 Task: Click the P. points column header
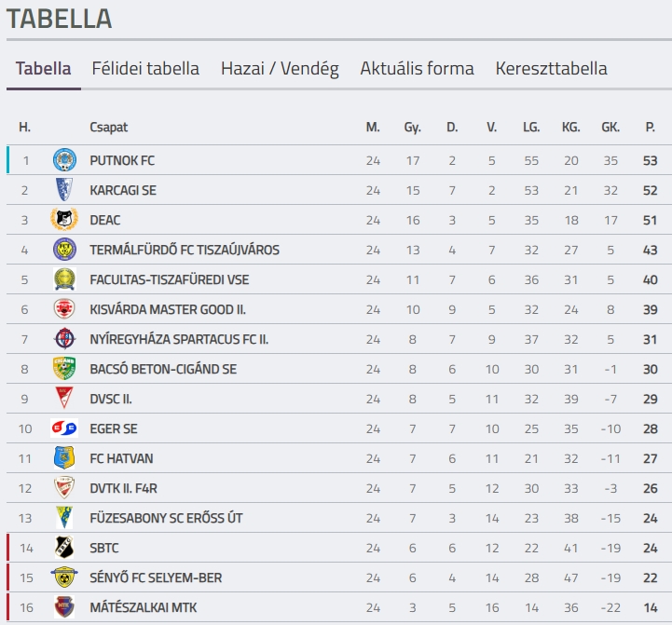tap(651, 128)
